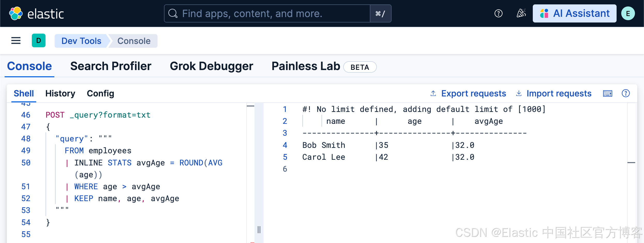This screenshot has height=243, width=644.
Task: Click the search magnifier icon
Action: pyautogui.click(x=173, y=13)
